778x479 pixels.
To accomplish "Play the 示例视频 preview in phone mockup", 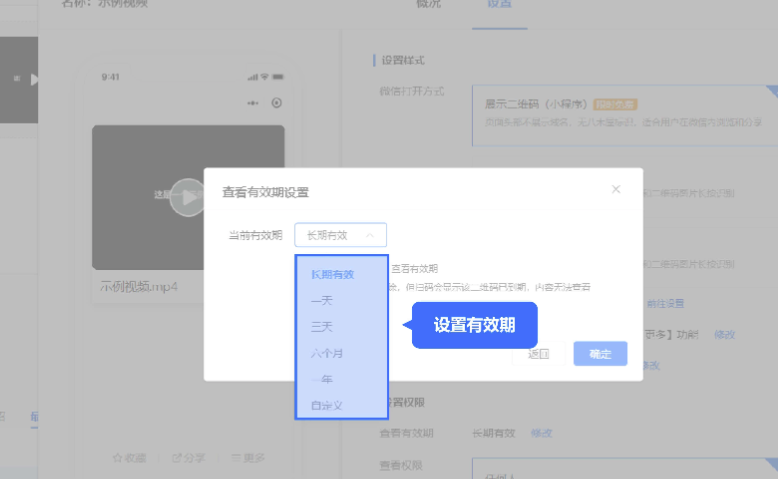I will [x=188, y=197].
